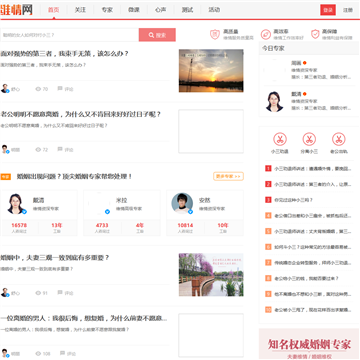Click views eye icon showing 72

click(x=38, y=150)
